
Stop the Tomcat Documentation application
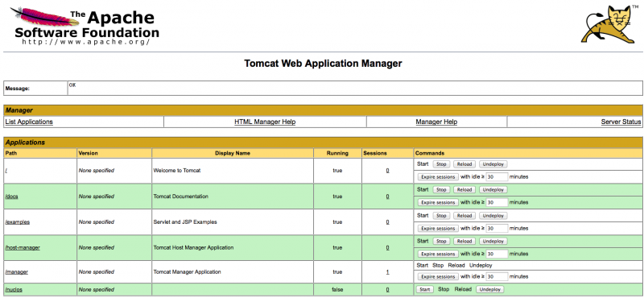pos(441,190)
